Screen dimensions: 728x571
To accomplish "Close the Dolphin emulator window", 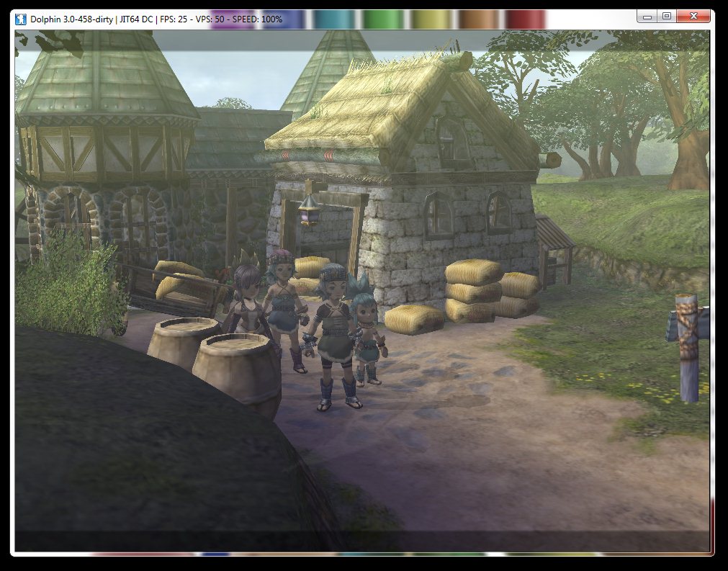I will point(693,16).
